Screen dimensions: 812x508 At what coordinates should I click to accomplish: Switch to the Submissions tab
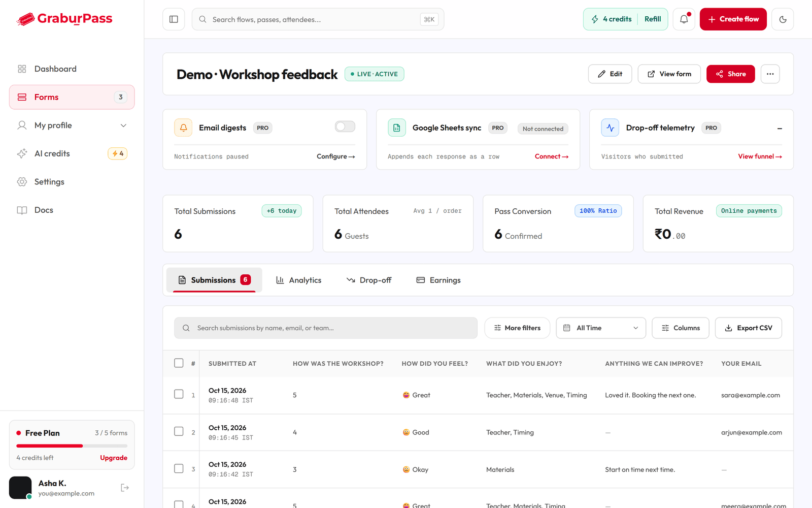(214, 280)
